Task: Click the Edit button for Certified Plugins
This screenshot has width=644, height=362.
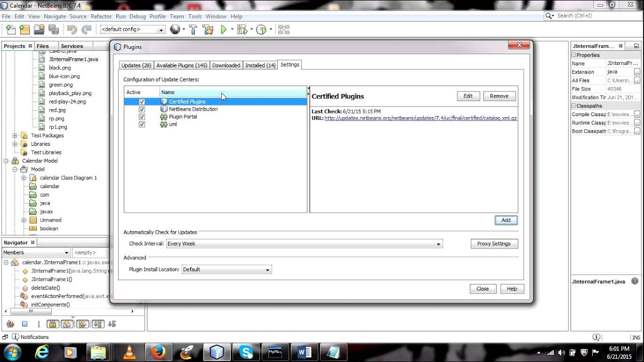Action: coord(468,96)
